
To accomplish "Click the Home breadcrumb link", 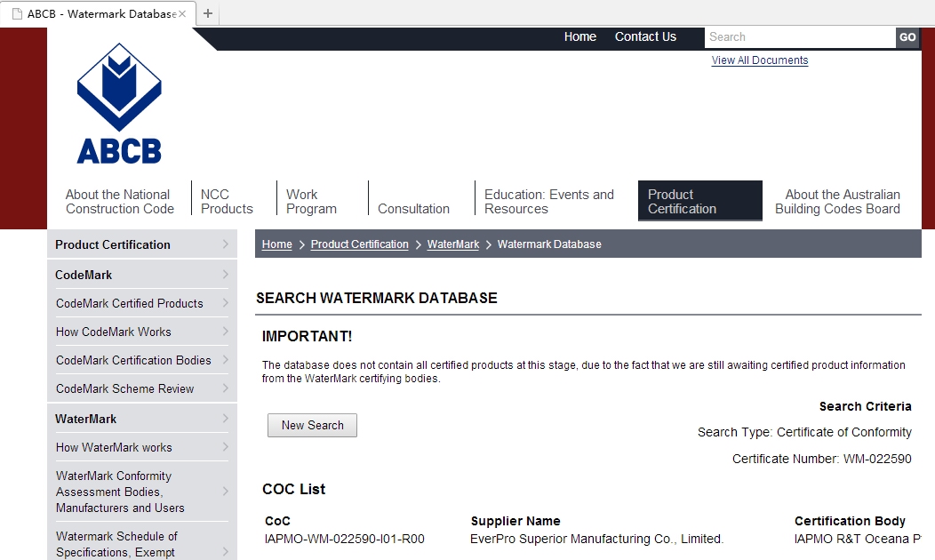I will [x=276, y=244].
